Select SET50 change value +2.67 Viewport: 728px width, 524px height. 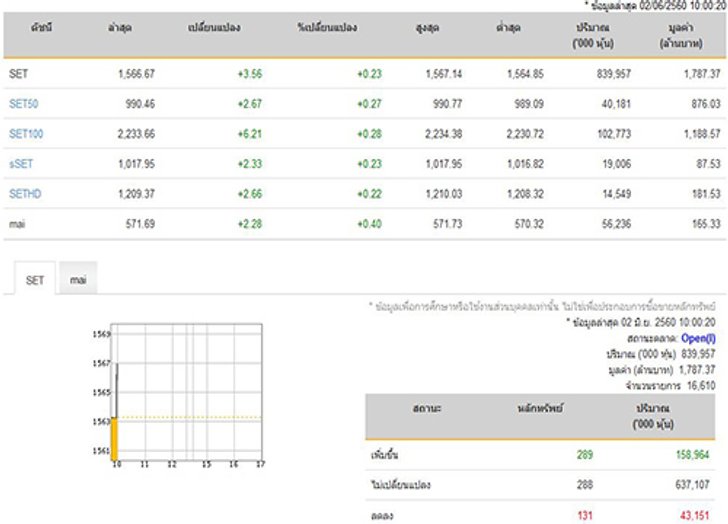[x=250, y=104]
